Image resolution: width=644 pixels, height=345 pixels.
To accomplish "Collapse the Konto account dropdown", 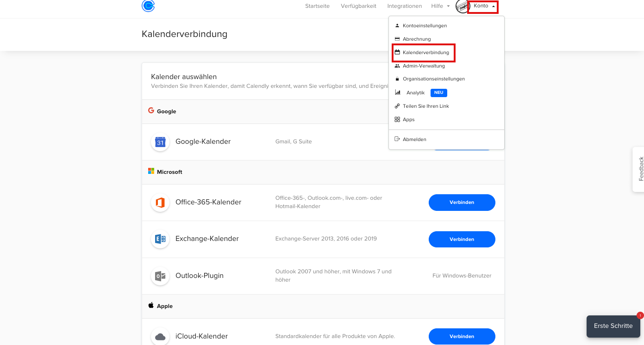I will click(483, 6).
